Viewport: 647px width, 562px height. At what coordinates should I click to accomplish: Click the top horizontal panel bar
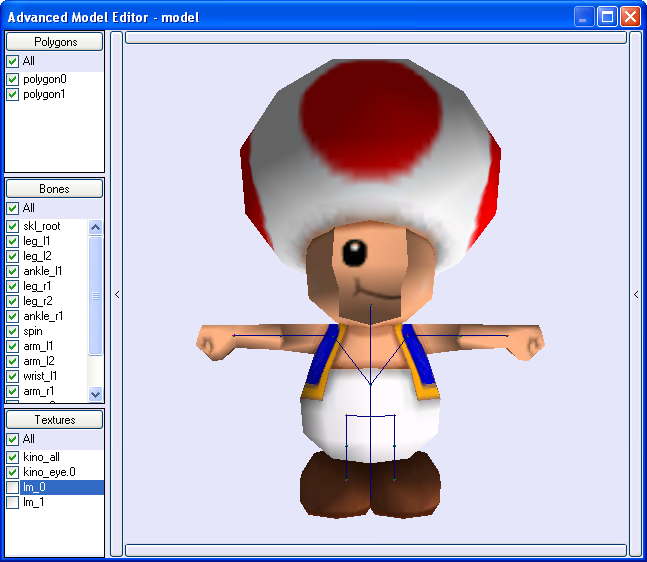376,38
